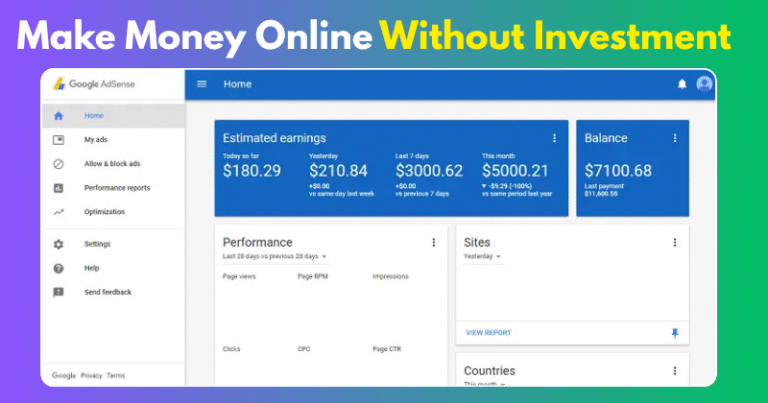Click yesterday's earnings $210.84

[x=338, y=171]
